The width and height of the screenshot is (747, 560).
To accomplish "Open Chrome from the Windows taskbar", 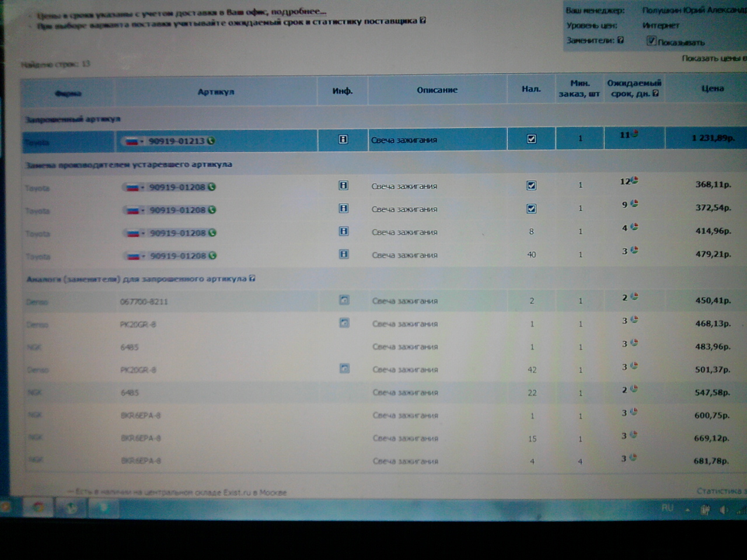I will (38, 508).
